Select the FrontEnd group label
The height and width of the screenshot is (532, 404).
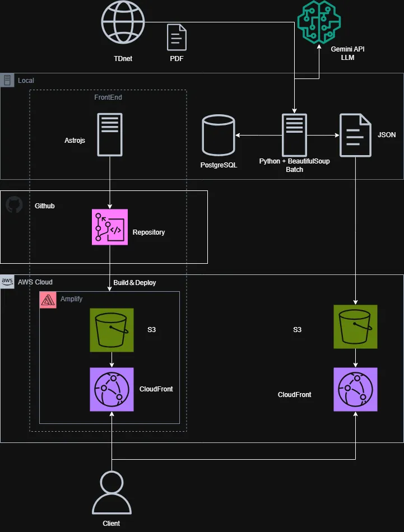tap(108, 97)
